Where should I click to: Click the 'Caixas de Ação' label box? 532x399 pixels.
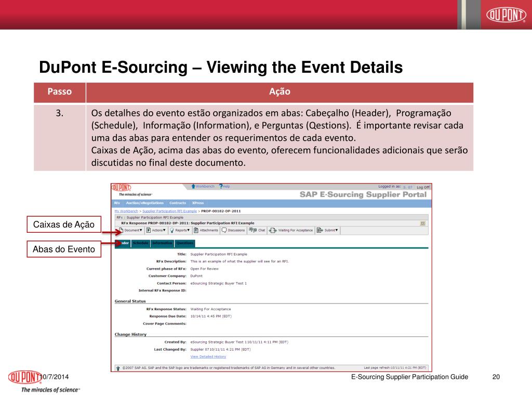64,224
